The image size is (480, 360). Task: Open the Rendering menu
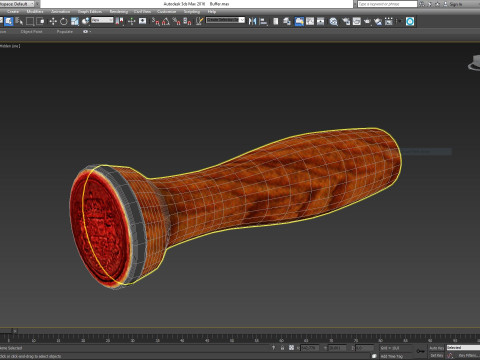click(x=119, y=12)
